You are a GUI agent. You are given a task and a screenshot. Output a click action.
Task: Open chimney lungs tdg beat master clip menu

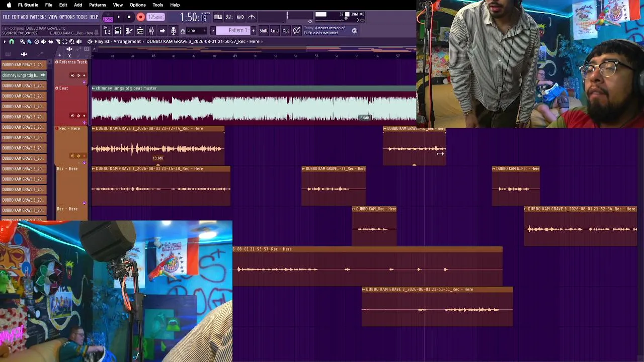click(x=94, y=88)
